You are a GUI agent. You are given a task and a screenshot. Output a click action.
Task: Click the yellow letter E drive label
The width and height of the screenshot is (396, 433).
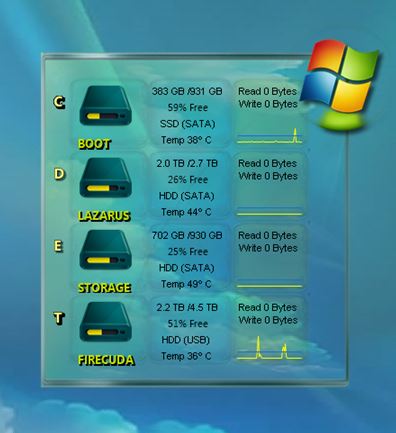click(x=58, y=246)
